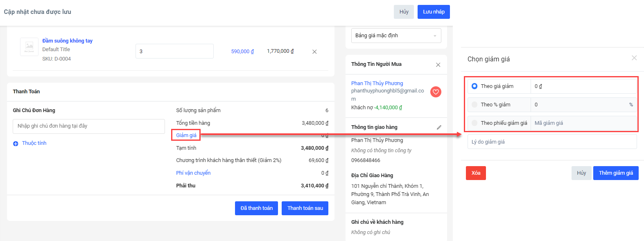
Task: Remove buyer info with the X icon
Action: 438,65
